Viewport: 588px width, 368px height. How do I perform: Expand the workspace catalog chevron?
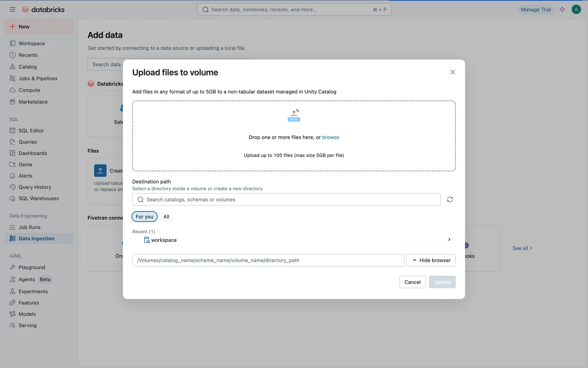click(449, 240)
